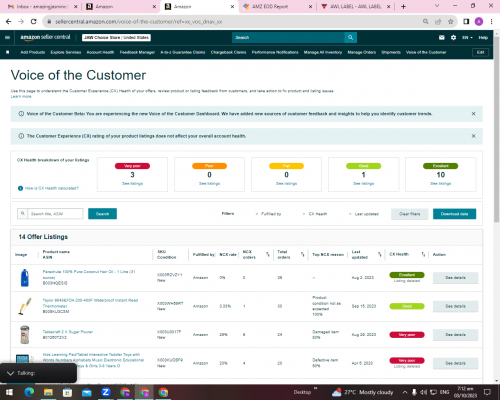
Task: Click Clear filters button
Action: (x=410, y=214)
